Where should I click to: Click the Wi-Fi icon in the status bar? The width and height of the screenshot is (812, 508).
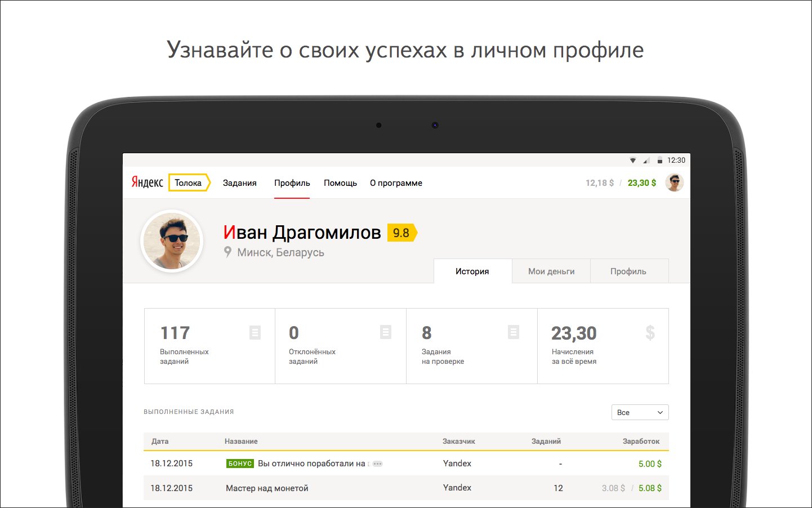click(x=632, y=159)
